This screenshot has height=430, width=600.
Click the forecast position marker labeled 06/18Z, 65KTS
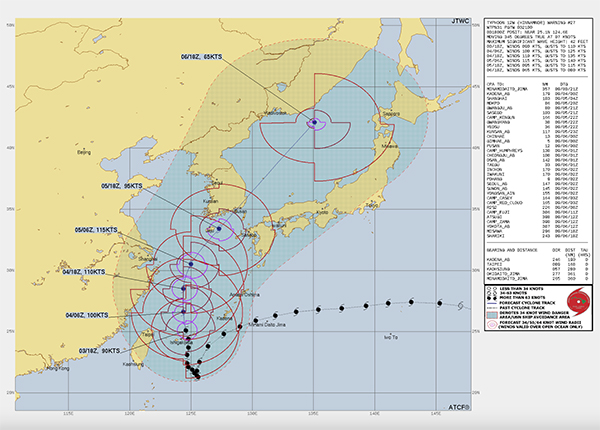click(x=313, y=123)
